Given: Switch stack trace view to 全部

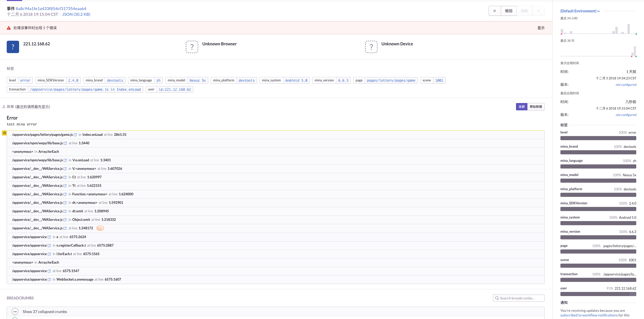Looking at the screenshot, I should pyautogui.click(x=521, y=107).
